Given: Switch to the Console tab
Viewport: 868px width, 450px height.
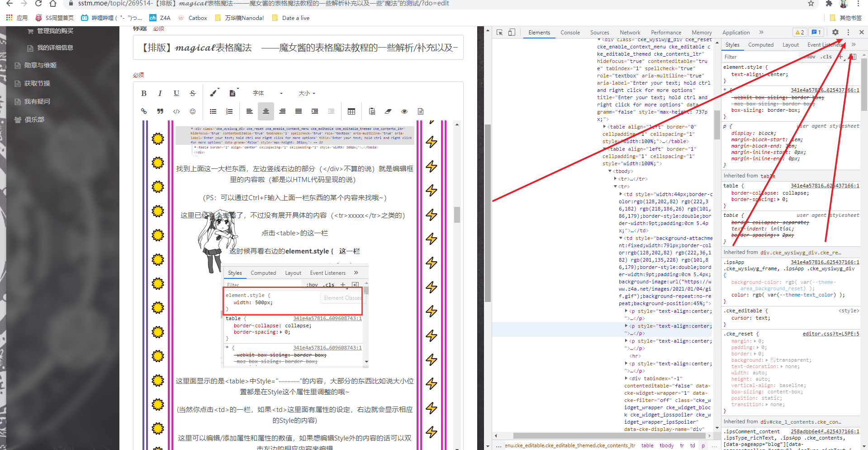Looking at the screenshot, I should tap(570, 33).
